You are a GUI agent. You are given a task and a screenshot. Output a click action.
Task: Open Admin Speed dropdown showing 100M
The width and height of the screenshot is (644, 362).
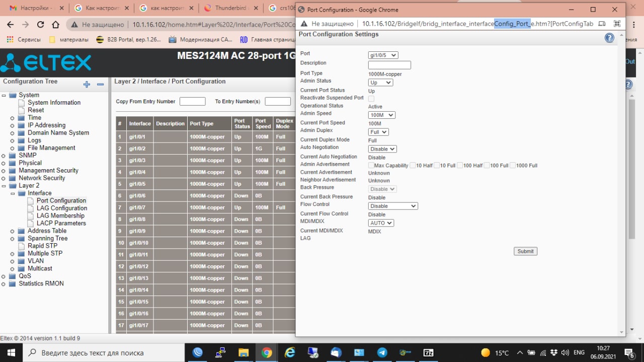382,115
